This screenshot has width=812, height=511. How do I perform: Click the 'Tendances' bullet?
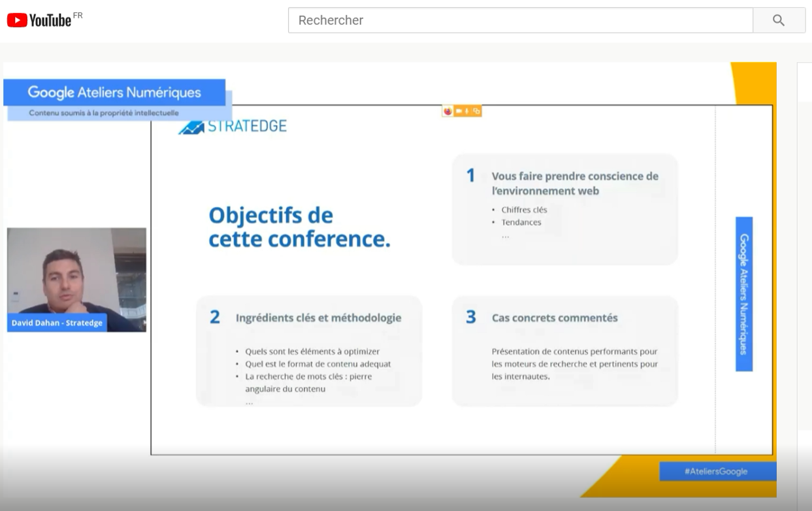click(x=521, y=222)
